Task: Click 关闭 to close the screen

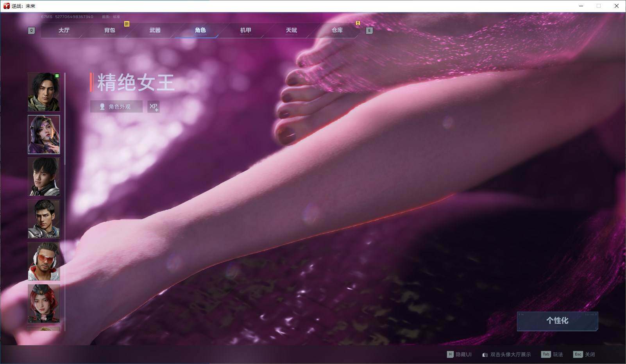Action: [x=590, y=354]
